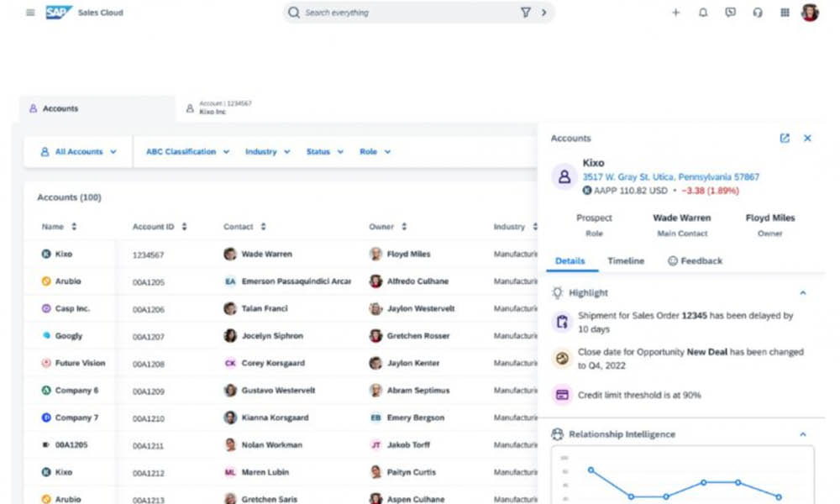Open the Kixo address link

pyautogui.click(x=670, y=176)
